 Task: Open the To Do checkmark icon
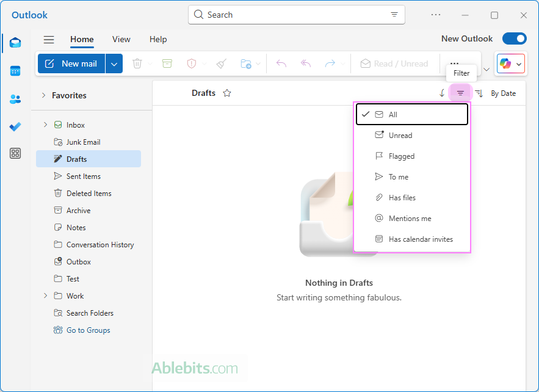coord(15,126)
